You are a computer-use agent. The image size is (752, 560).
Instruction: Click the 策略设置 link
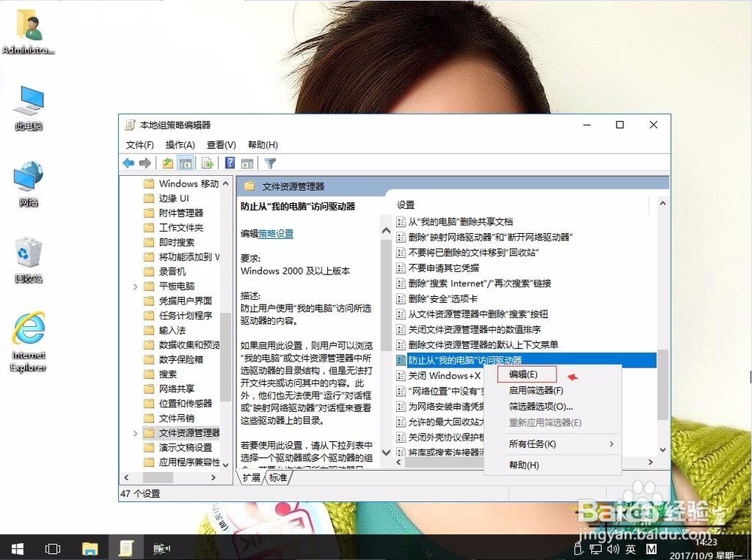point(276,234)
